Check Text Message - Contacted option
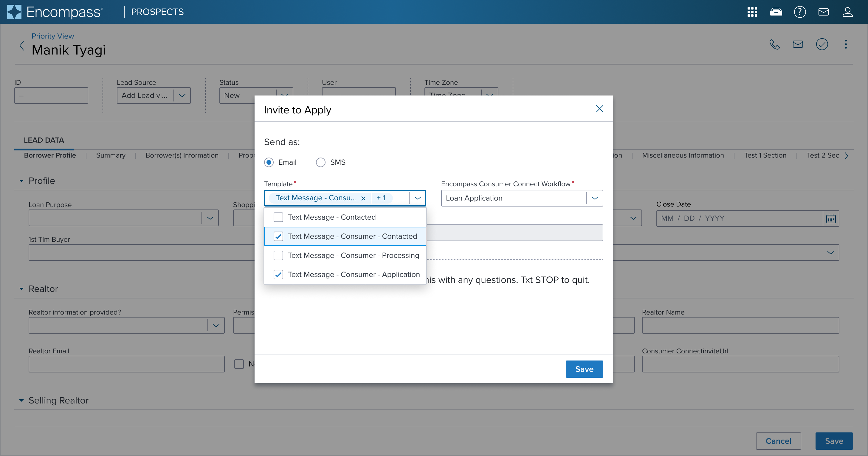The width and height of the screenshot is (868, 456). pos(278,217)
